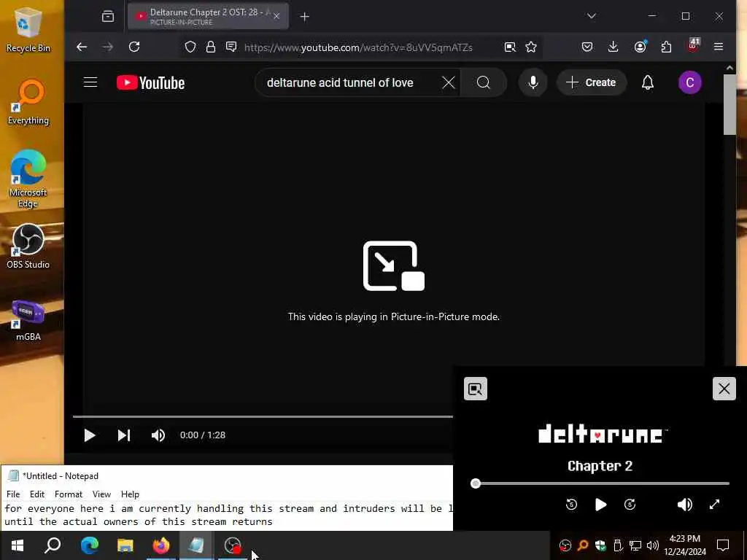
Task: Open Notepad Edit menu
Action: pos(37,494)
